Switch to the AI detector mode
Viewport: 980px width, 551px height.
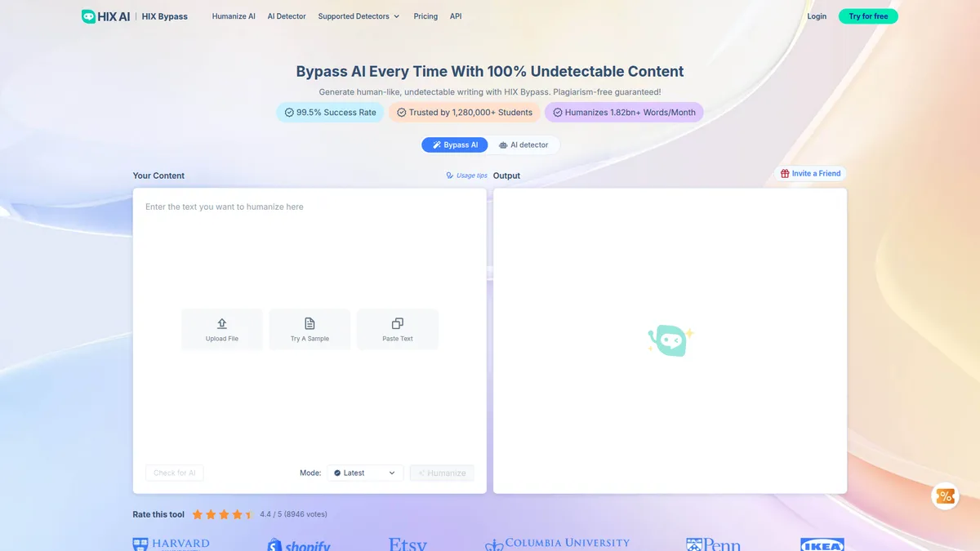click(523, 144)
